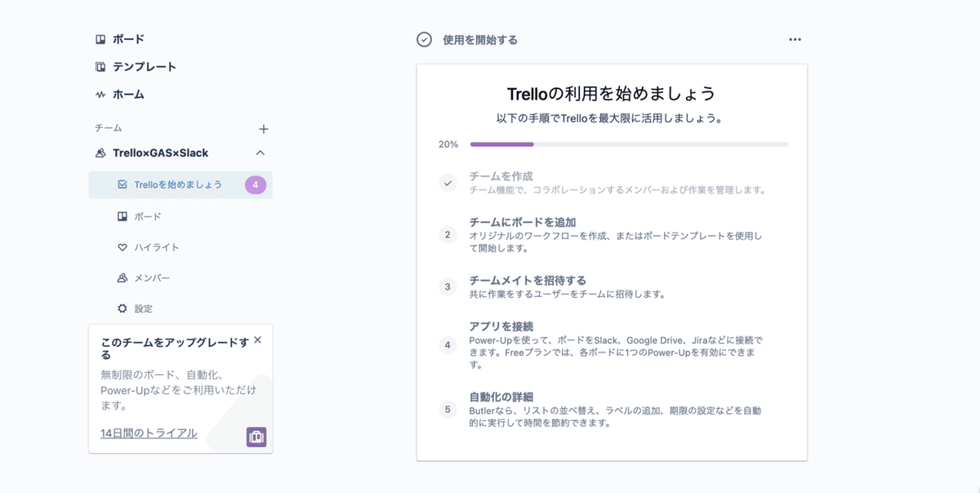The height and width of the screenshot is (493, 980).
Task: Open the ... options menu for 使用を開始する
Action: [x=793, y=38]
